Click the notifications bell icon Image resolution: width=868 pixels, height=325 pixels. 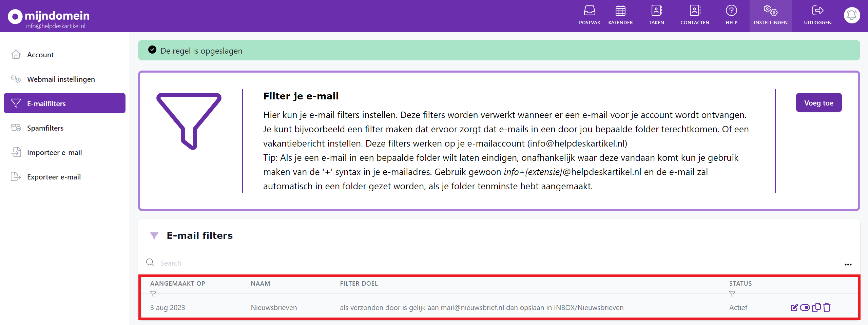pos(852,15)
